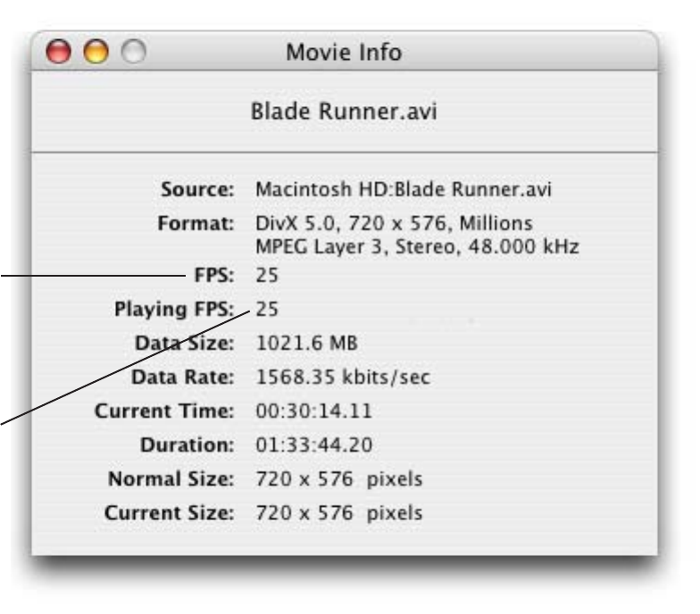The width and height of the screenshot is (700, 614).
Task: Click the Playing FPS value of 25
Action: pyautogui.click(x=267, y=310)
